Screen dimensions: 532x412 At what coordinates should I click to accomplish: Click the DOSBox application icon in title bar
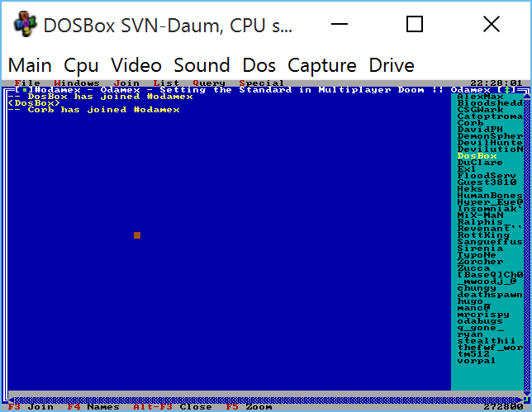pos(25,26)
